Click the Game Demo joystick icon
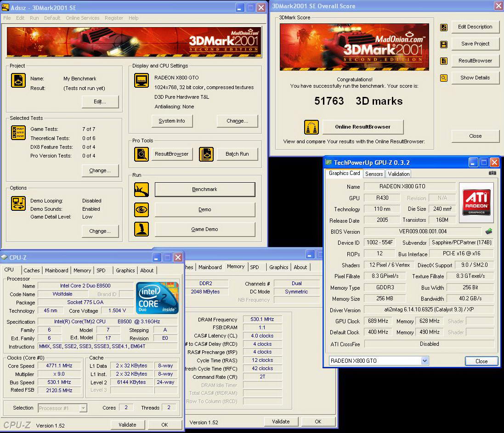The height and width of the screenshot is (433, 504). click(142, 229)
